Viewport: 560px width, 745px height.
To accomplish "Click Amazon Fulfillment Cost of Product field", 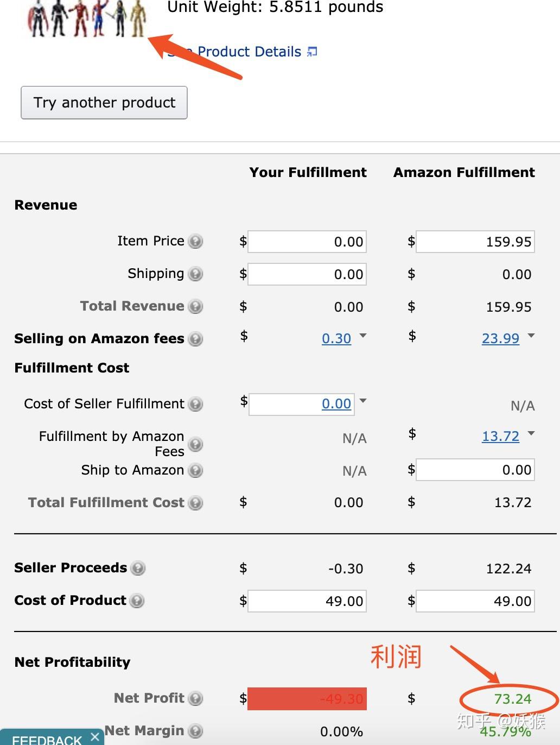I will point(475,601).
